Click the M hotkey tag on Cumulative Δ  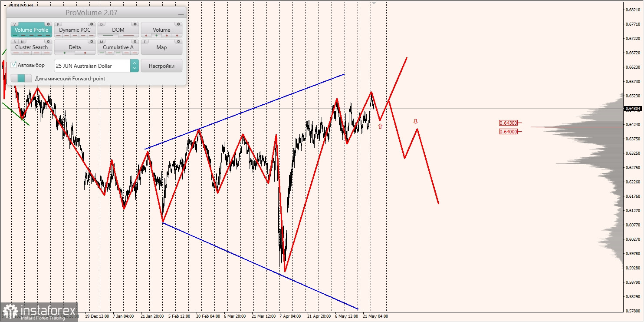[x=102, y=41]
